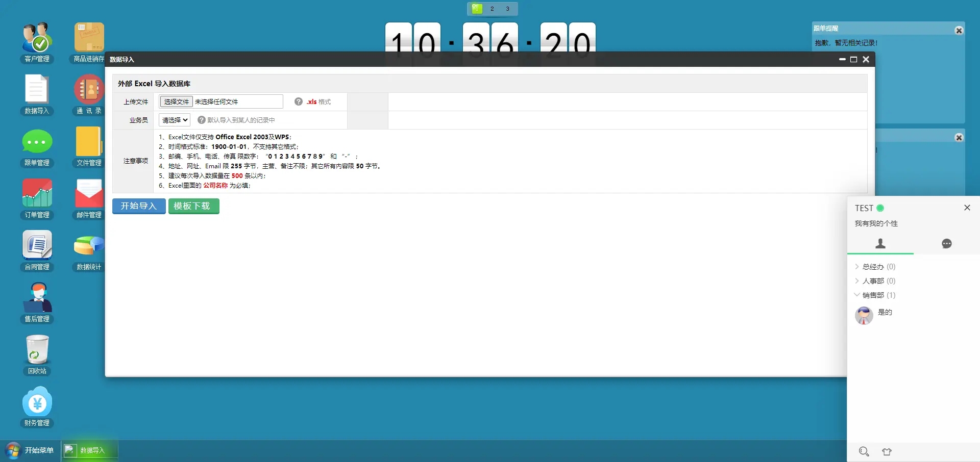
Task: Click the help icon beside .xls 格式
Action: (299, 101)
